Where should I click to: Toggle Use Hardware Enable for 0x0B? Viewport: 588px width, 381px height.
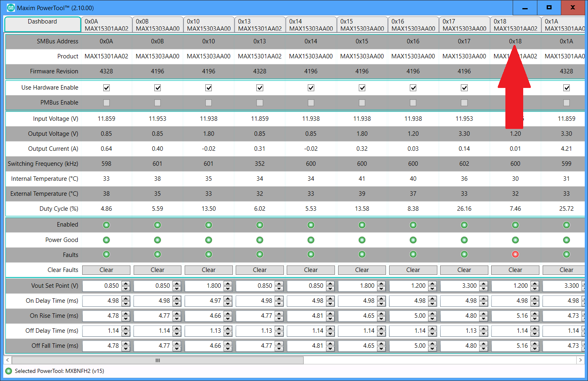[158, 88]
